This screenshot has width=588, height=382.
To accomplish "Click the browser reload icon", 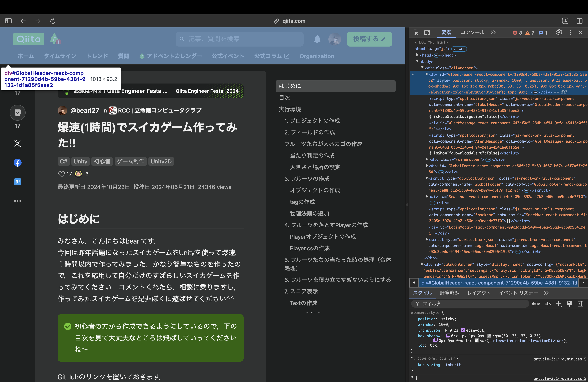I will (x=53, y=21).
